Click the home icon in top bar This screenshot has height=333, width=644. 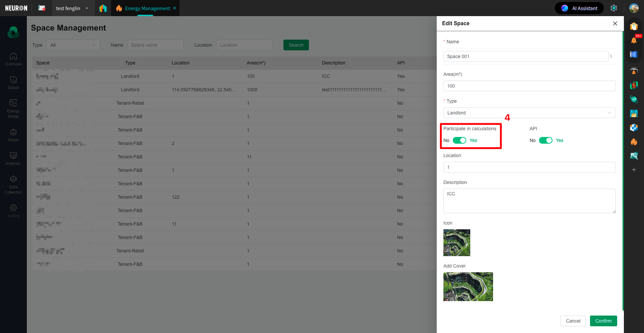coord(103,8)
